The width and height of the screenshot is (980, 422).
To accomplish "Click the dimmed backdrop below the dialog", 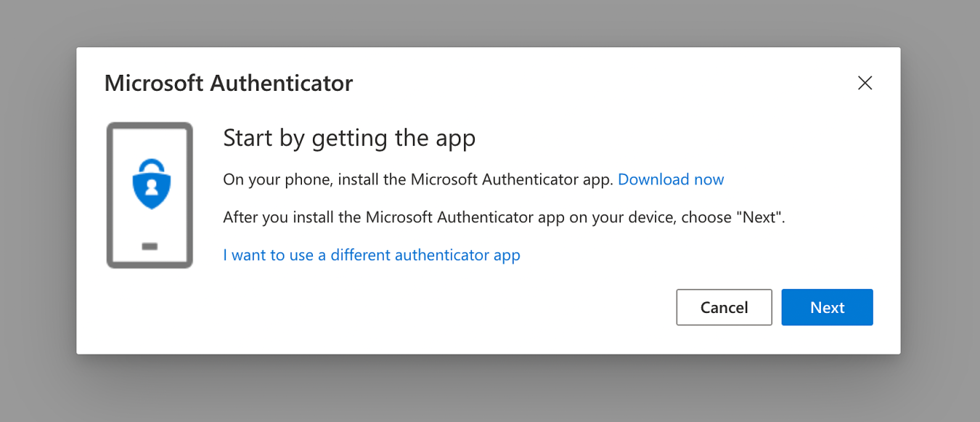I will 490,389.
